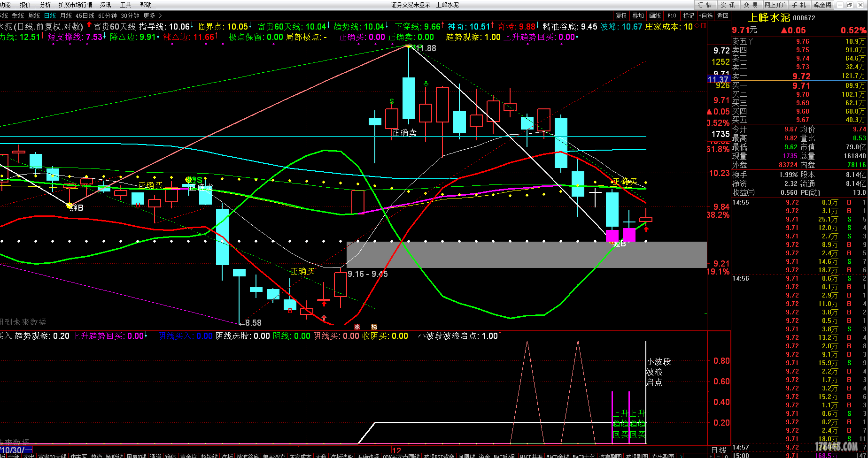Open F10 company information
The height and width of the screenshot is (458, 868).
pos(672,15)
